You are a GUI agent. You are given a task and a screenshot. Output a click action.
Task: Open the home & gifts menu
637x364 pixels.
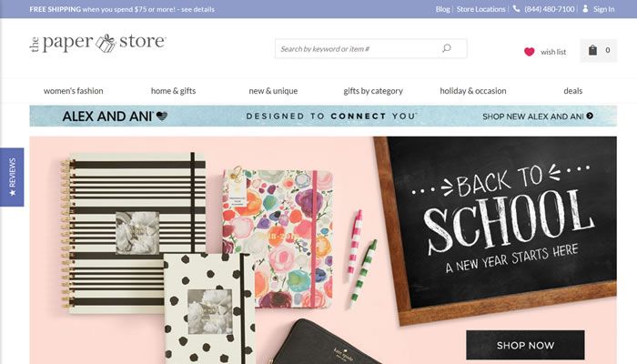174,91
